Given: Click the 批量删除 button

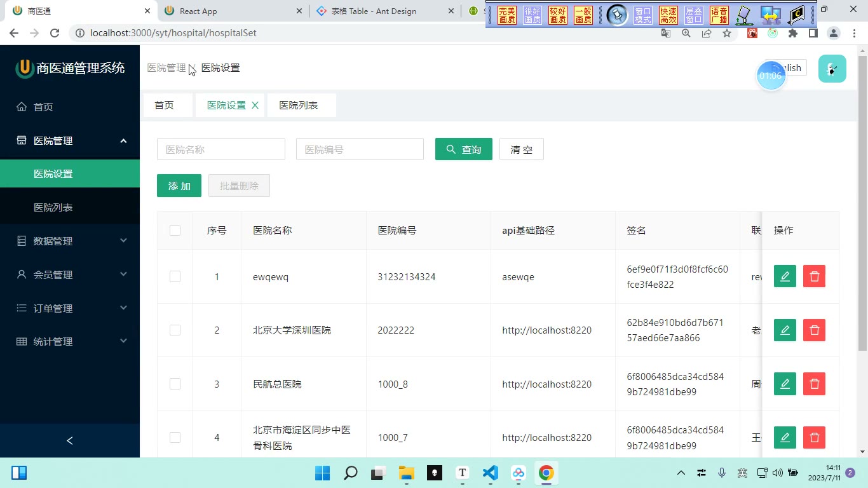Looking at the screenshot, I should click(239, 186).
